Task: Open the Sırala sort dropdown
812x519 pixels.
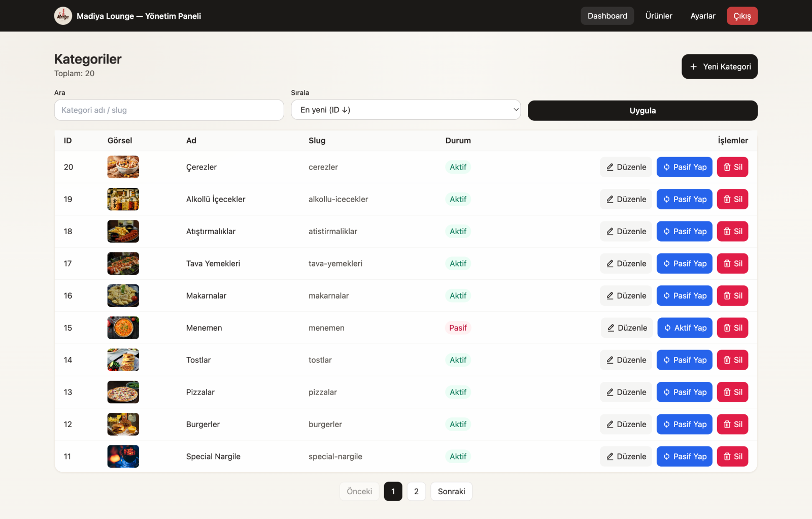Action: (405, 110)
